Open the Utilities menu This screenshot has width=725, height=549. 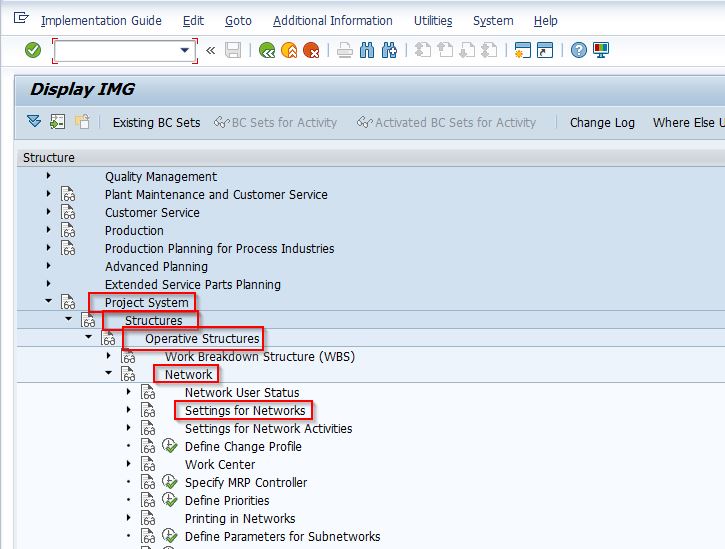[x=433, y=21]
